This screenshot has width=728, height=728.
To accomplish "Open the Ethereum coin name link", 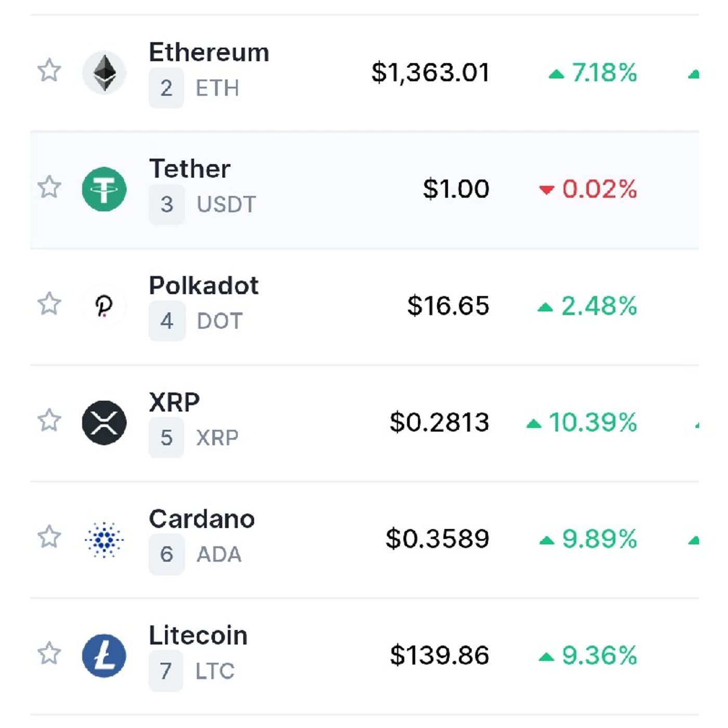I will (209, 53).
